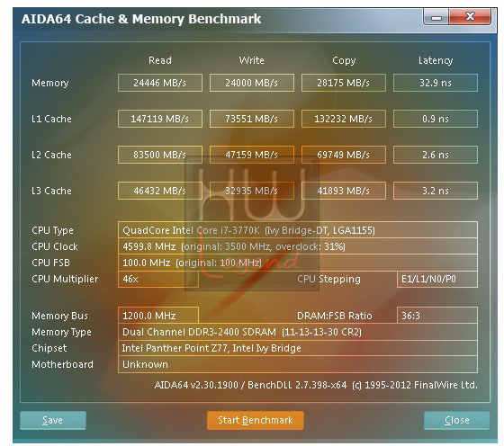Click the Memory row label

tap(50, 83)
